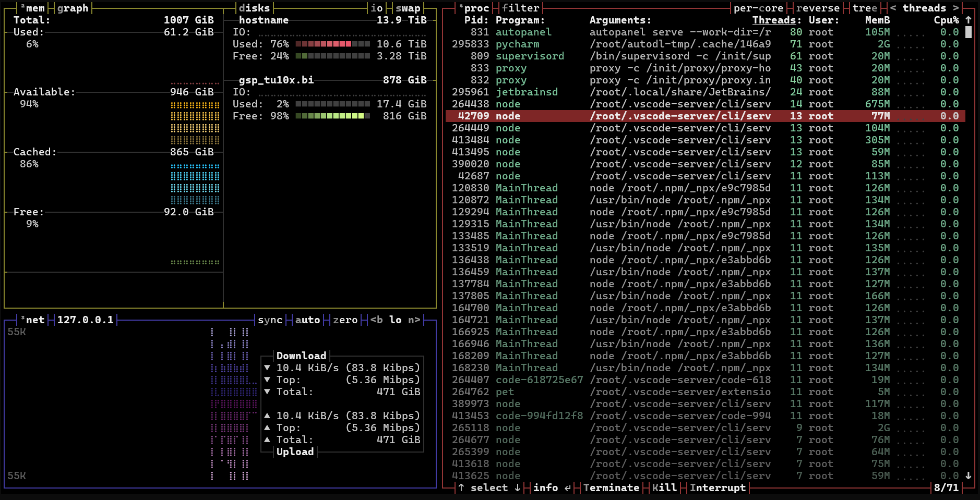This screenshot has width=980, height=500.
Task: Toggle reverse sorting order
Action: pyautogui.click(x=818, y=8)
